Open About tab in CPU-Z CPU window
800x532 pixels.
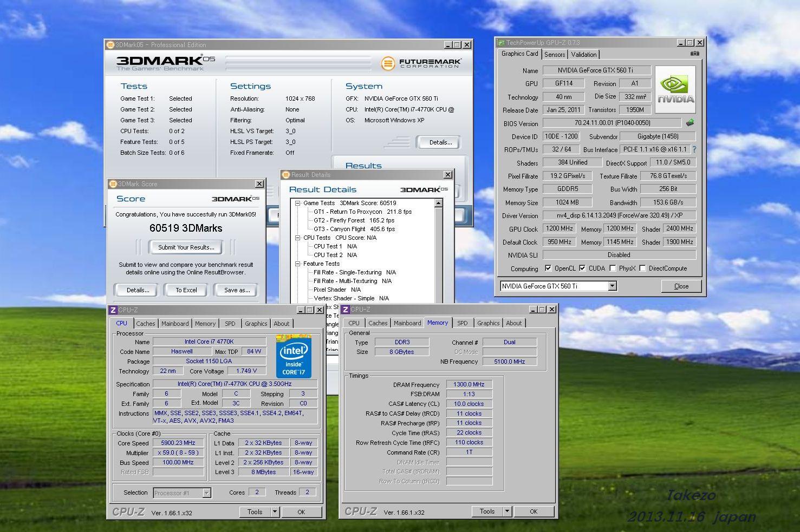click(x=282, y=324)
